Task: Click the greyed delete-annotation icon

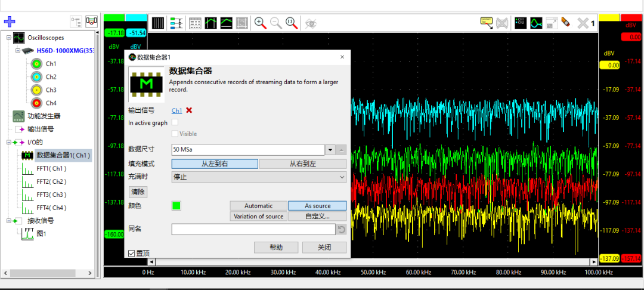Action: pos(501,23)
